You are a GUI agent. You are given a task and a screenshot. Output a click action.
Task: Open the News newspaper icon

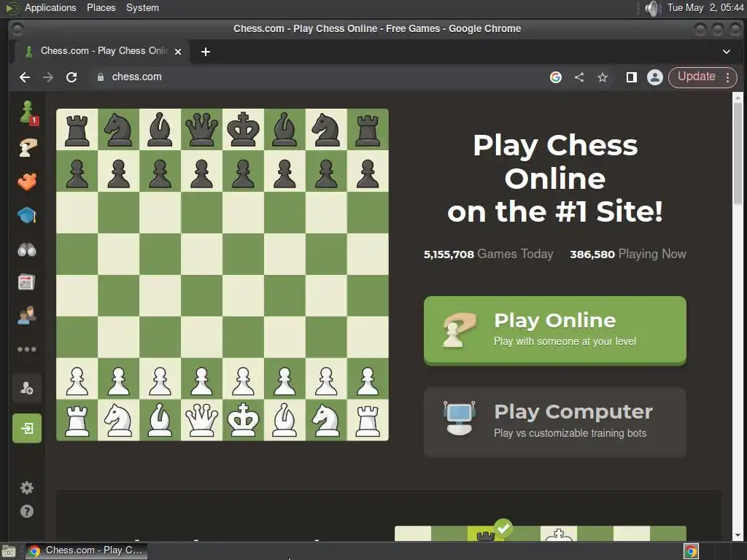[27, 282]
